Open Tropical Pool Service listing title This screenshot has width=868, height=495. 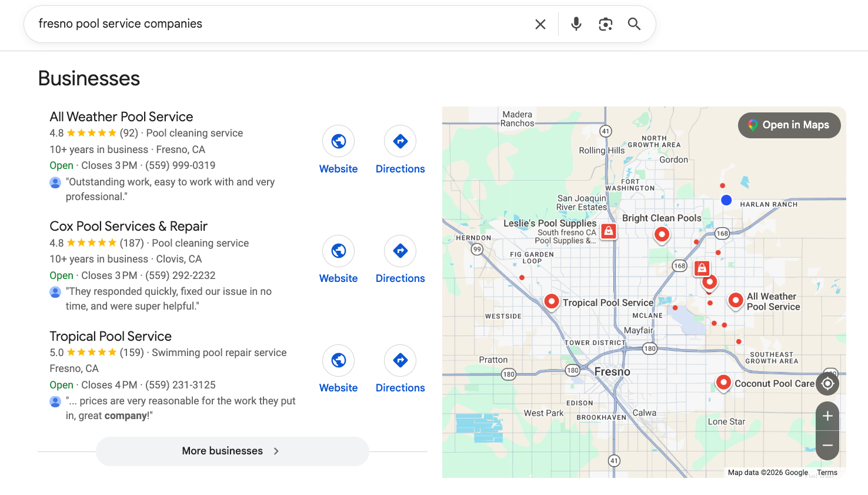point(111,336)
